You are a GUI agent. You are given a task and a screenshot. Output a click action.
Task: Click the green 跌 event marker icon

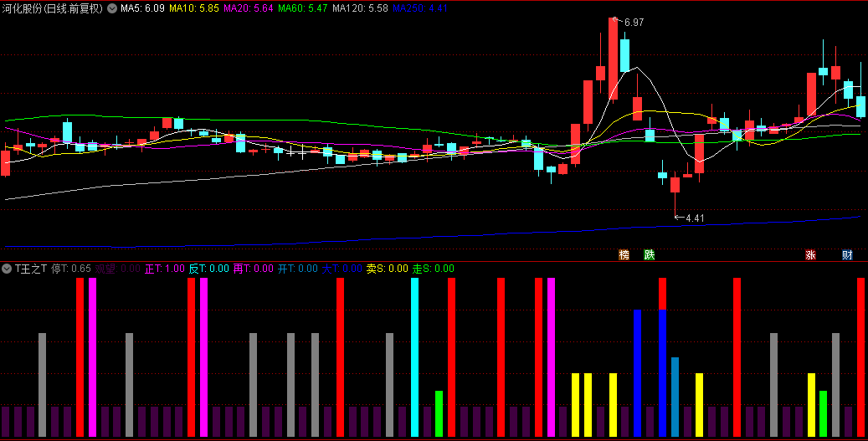point(650,255)
